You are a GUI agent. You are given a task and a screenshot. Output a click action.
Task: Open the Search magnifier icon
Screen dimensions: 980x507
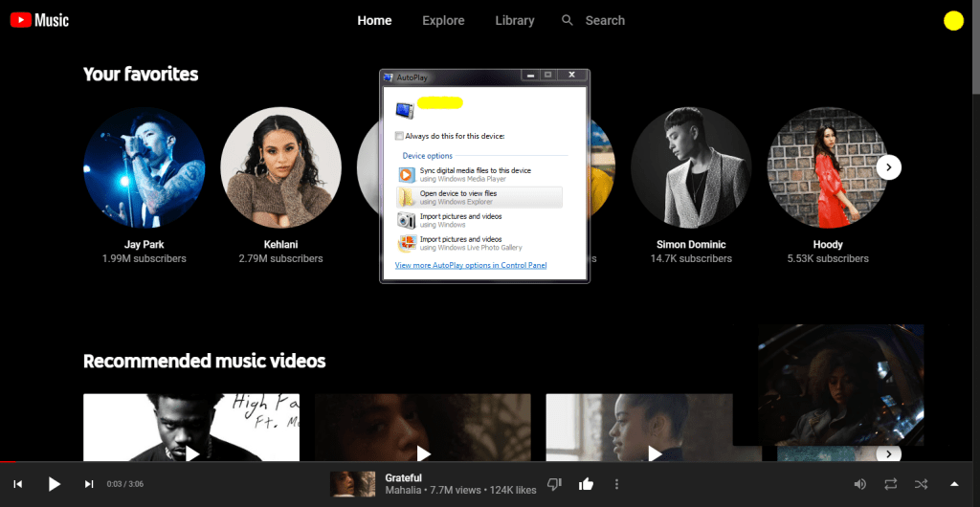pyautogui.click(x=568, y=21)
